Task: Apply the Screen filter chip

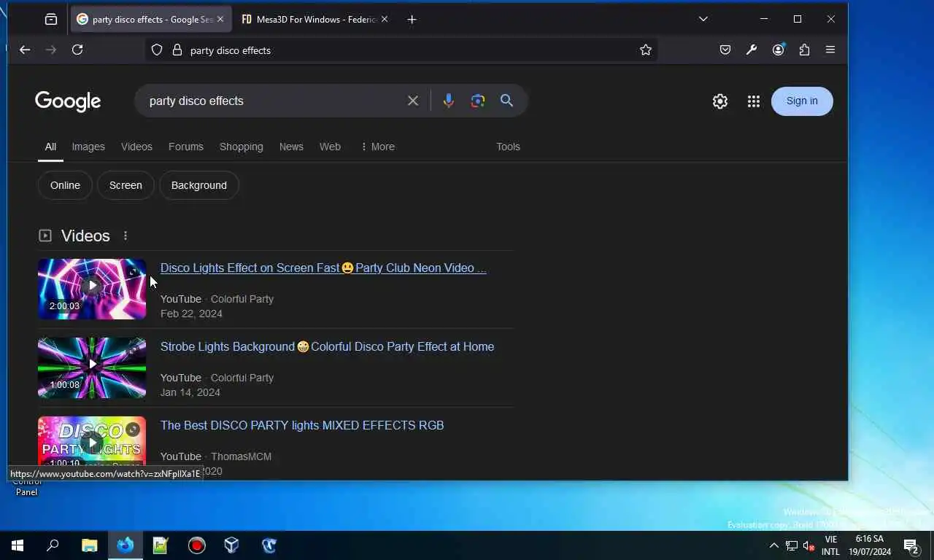Action: [126, 185]
